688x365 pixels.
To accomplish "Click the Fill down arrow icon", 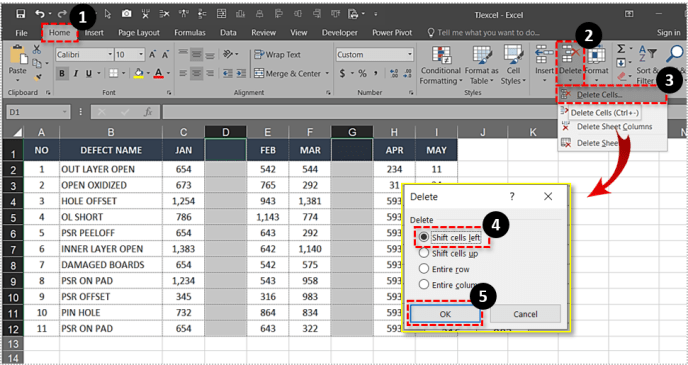I will 621,63.
